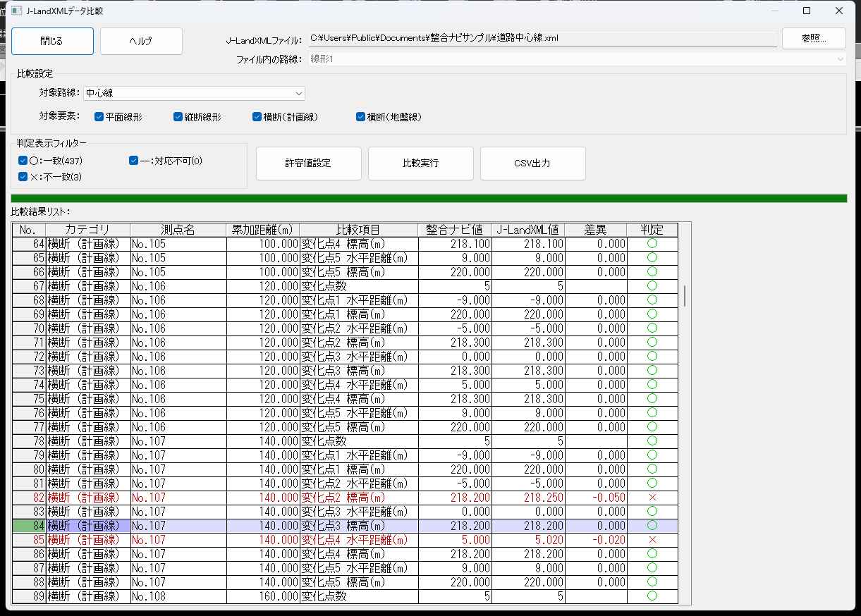861x616 pixels.
Task: Click the J-LandXML app icon in title bar
Action: (x=16, y=11)
